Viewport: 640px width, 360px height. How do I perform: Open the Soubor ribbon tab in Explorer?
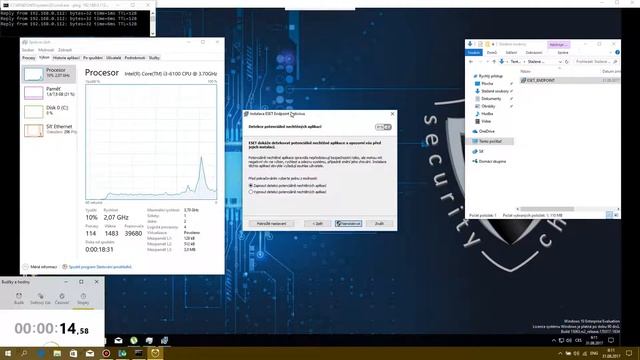pyautogui.click(x=474, y=53)
